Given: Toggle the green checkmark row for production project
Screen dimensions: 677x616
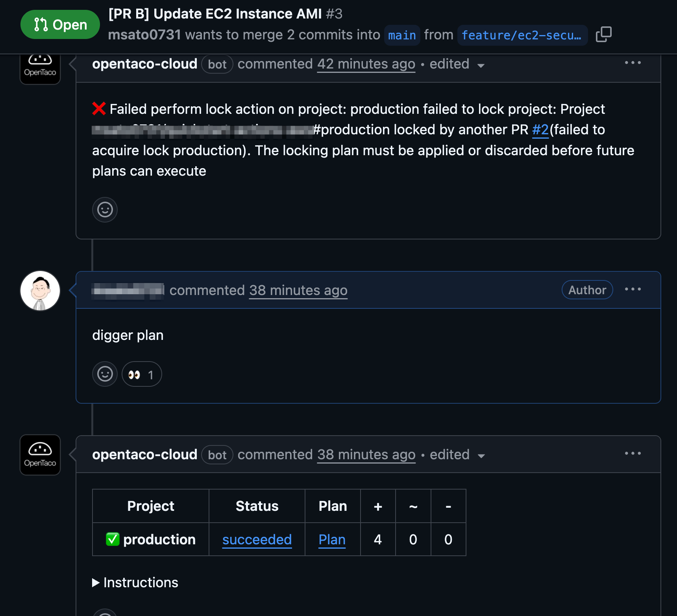Looking at the screenshot, I should [x=112, y=539].
